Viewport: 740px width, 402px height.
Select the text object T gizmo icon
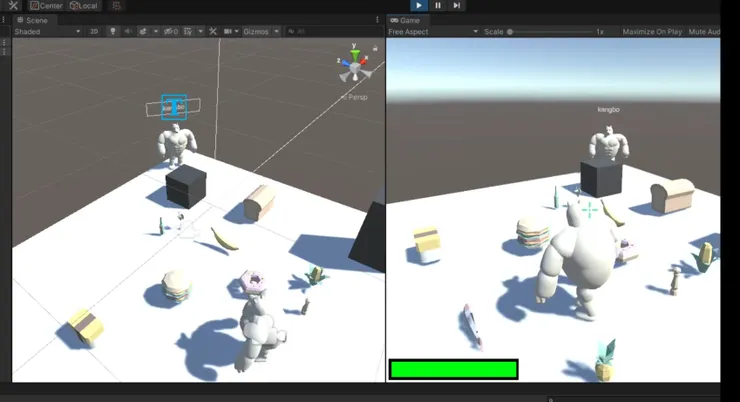click(x=174, y=107)
